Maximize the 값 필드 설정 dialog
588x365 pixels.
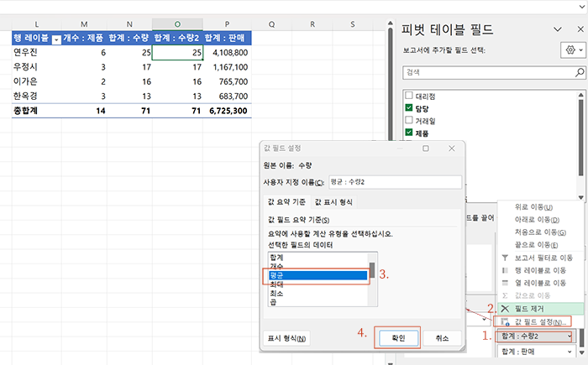(426, 149)
